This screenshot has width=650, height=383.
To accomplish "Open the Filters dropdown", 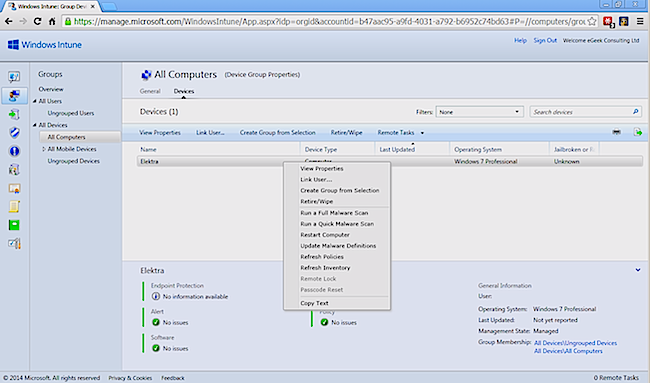I will pyautogui.click(x=479, y=112).
